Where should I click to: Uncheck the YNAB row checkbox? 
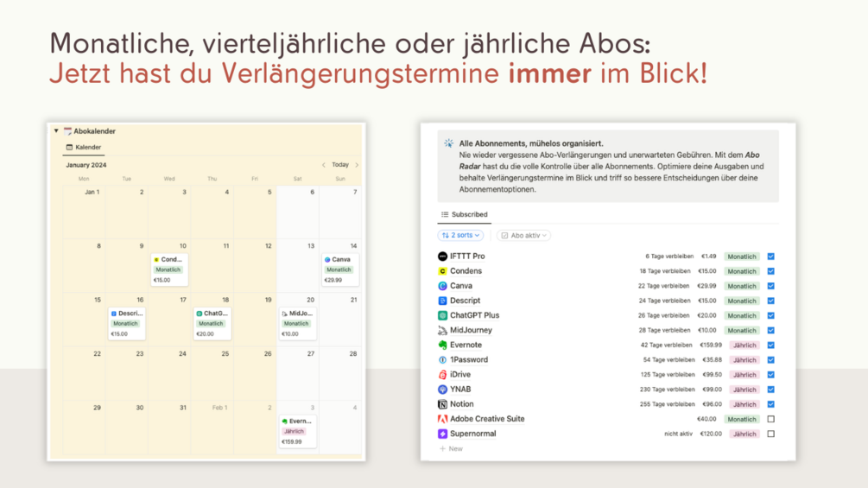click(x=770, y=390)
